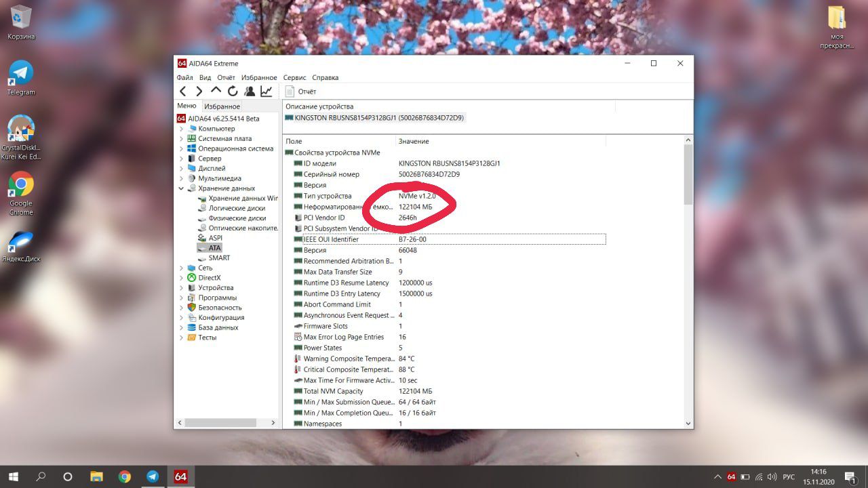Open the Корзина desktop icon

pyautogui.click(x=21, y=22)
